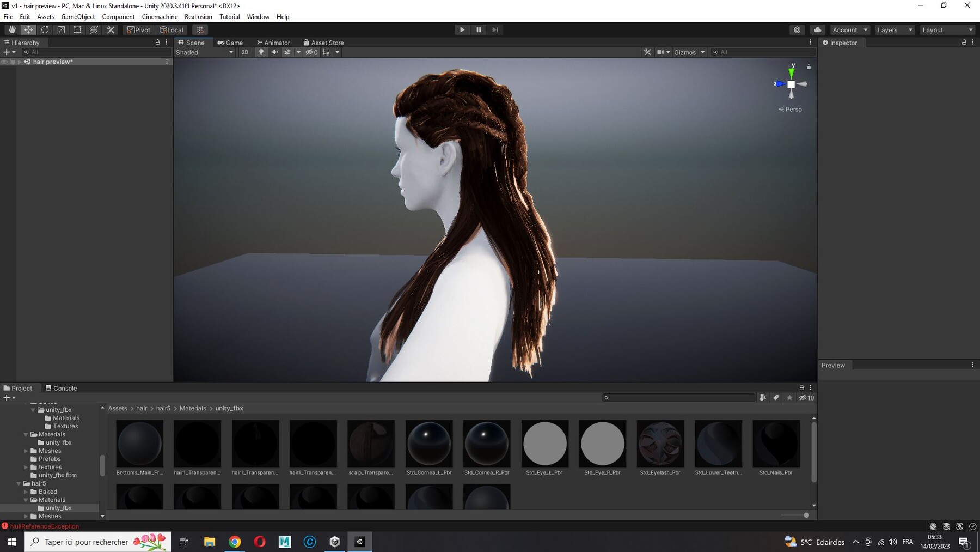Step one frame forward
Screen dimensions: 980x552
coord(495,30)
